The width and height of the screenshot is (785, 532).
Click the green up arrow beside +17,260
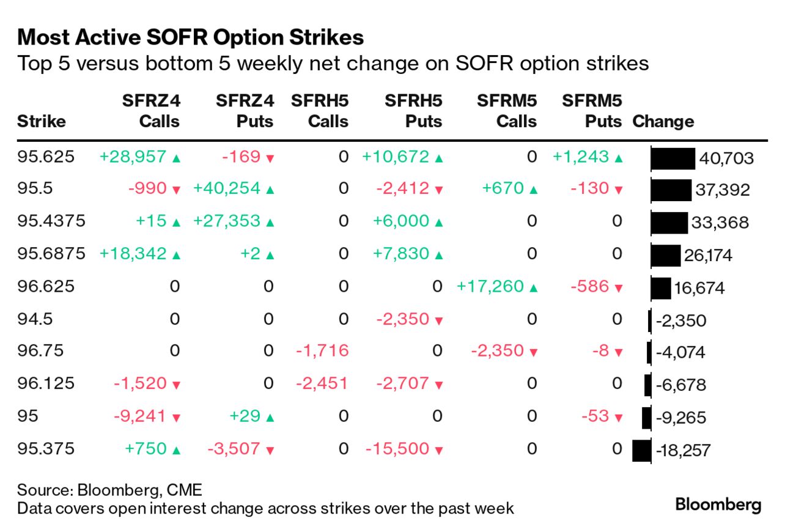pos(533,287)
